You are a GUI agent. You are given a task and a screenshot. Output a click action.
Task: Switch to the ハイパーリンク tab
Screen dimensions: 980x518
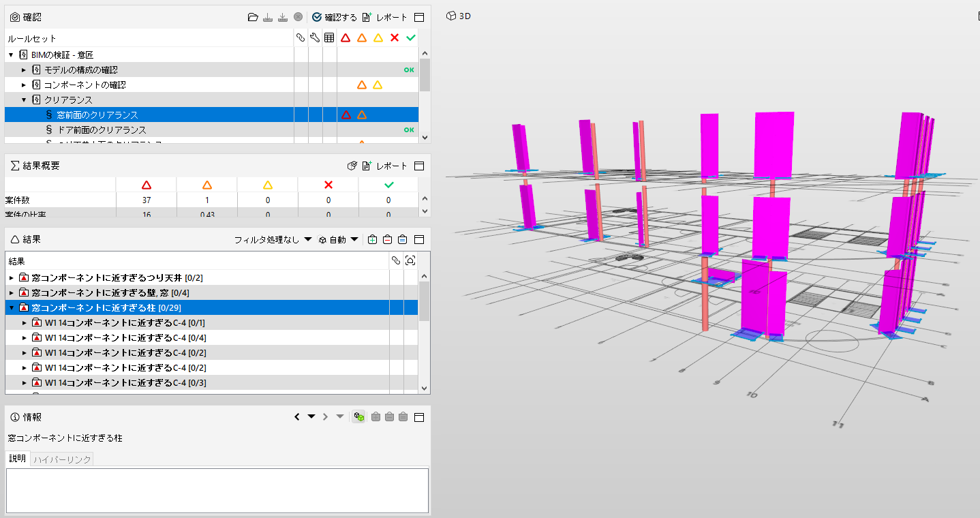pyautogui.click(x=62, y=459)
